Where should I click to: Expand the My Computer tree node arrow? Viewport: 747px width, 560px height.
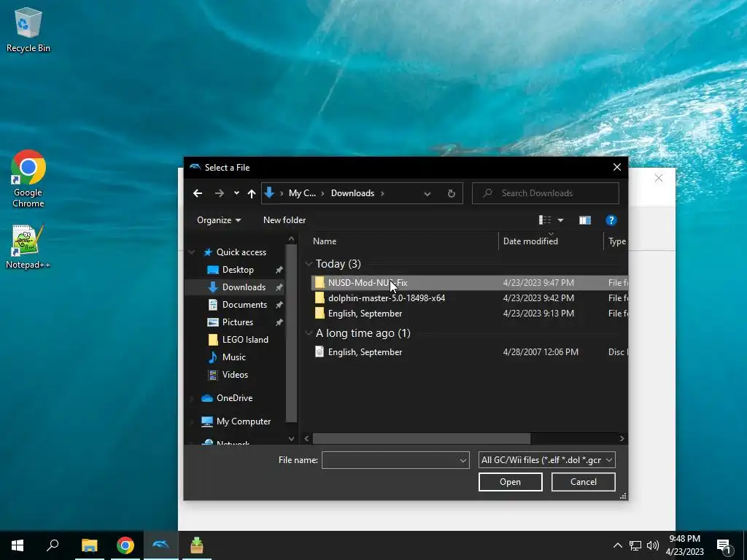click(x=192, y=421)
